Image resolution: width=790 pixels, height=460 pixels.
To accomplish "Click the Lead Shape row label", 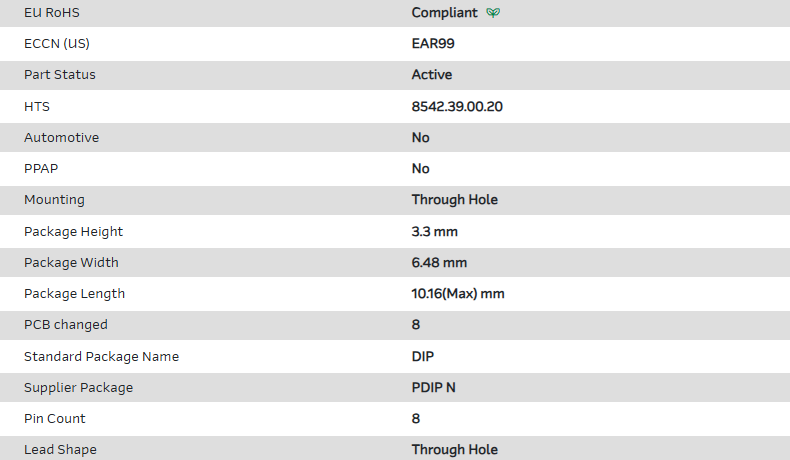I will 60,450.
